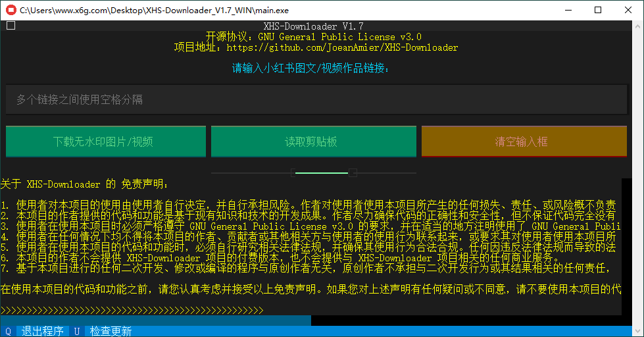Maximize the main.exe window
Screen dimensions: 644x337
pos(597,10)
